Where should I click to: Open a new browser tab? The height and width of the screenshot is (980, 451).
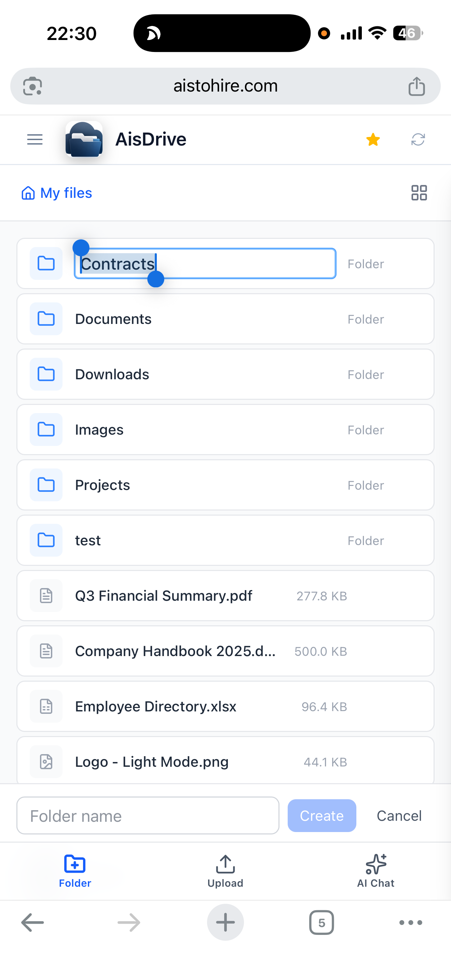pos(225,923)
